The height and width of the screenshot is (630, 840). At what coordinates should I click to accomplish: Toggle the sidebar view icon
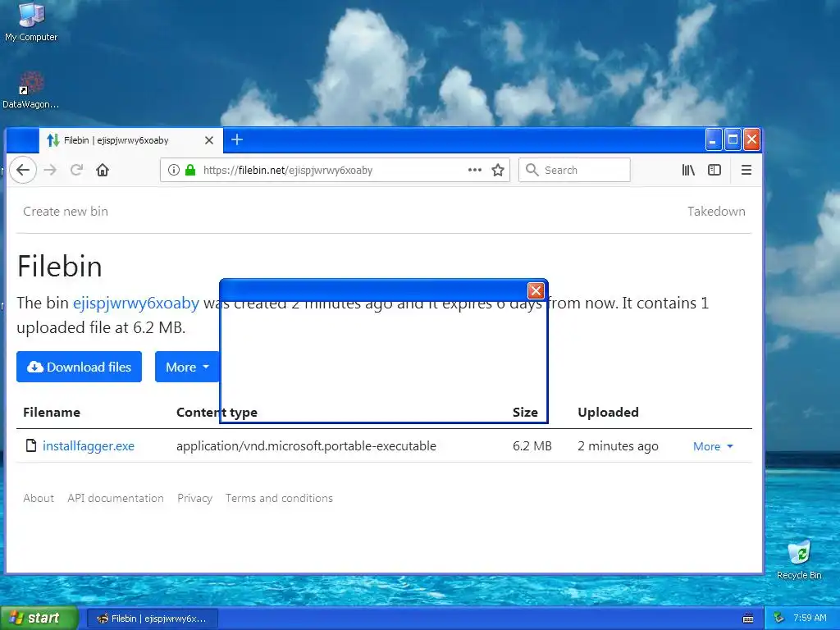pyautogui.click(x=714, y=171)
